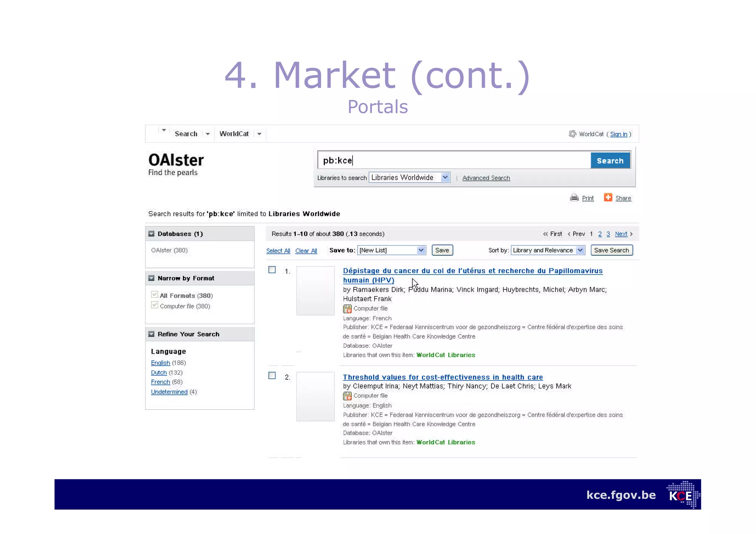Open the Dépistage du cancer du col title link
Viewport: 756px width, 534px height.
472,275
